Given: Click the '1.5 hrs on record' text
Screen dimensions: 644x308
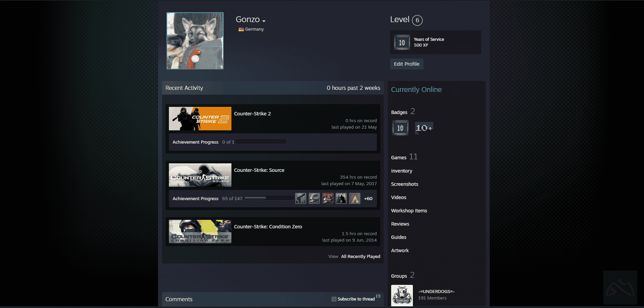Looking at the screenshot, I should (x=359, y=234).
